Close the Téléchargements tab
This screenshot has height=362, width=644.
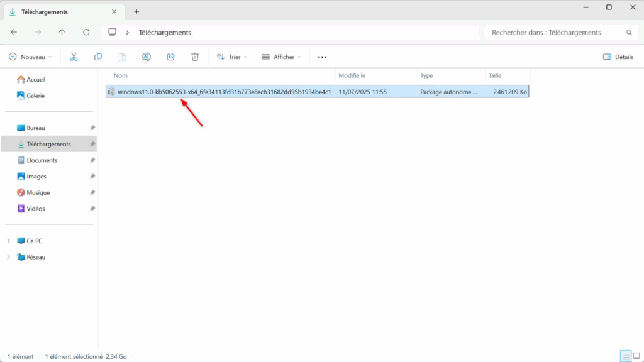coord(114,11)
